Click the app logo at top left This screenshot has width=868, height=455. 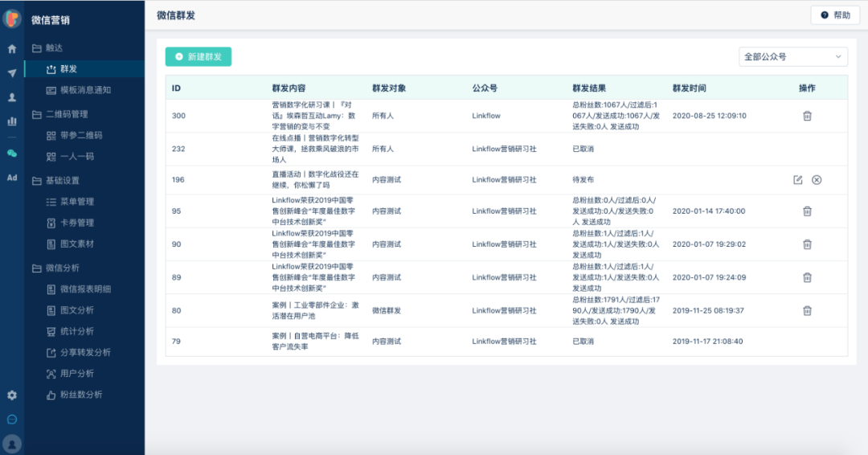11,18
